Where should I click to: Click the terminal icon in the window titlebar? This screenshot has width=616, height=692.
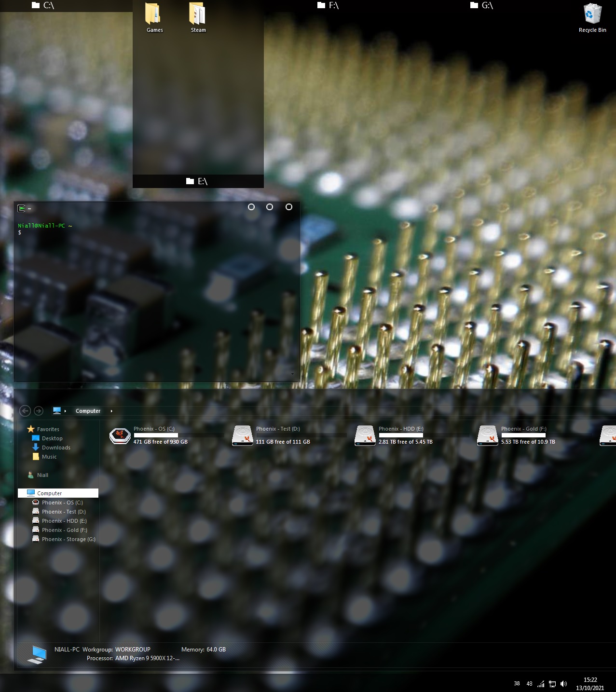coord(22,208)
